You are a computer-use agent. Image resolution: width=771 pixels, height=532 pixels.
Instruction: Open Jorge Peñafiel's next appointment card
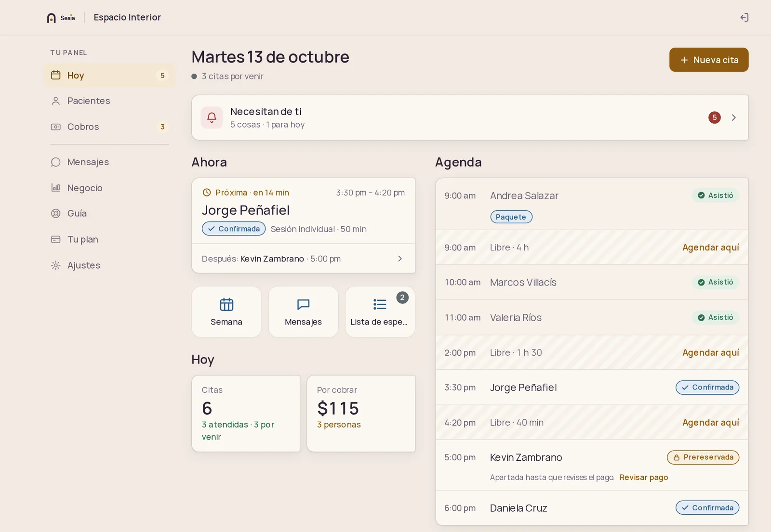(304, 211)
